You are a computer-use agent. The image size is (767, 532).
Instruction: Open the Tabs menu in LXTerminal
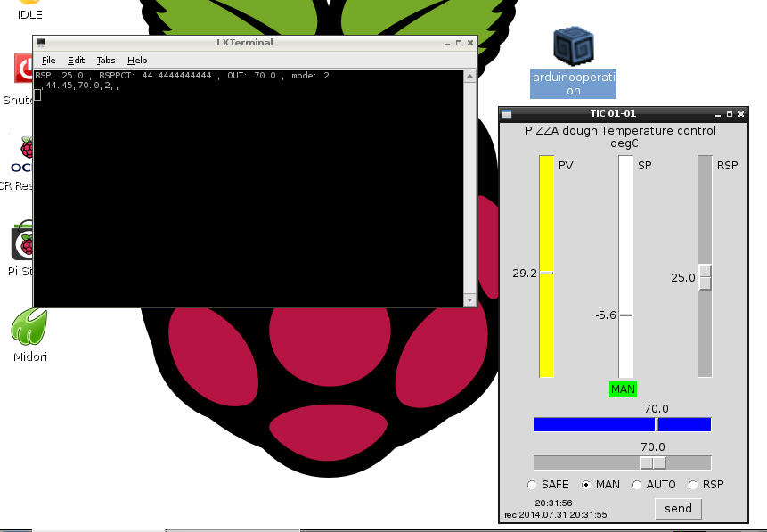(x=105, y=61)
